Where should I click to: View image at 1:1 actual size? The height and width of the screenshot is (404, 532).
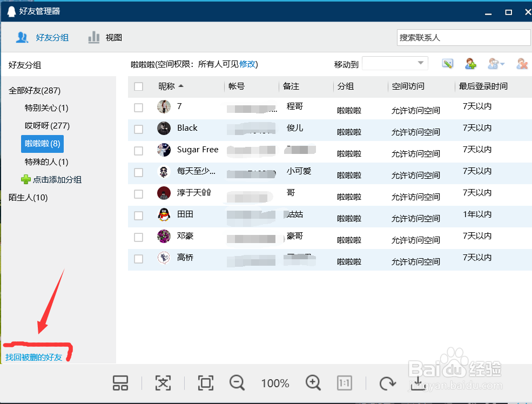click(345, 383)
